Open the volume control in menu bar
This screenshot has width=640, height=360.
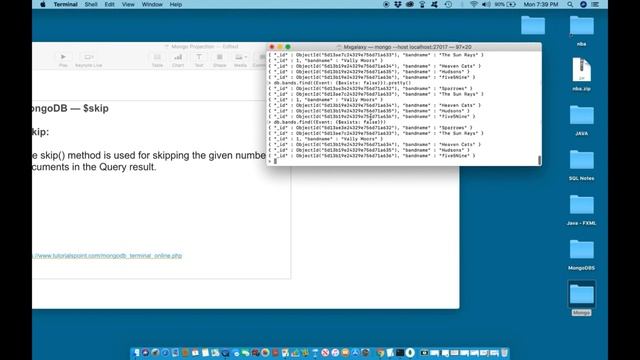(x=486, y=4)
